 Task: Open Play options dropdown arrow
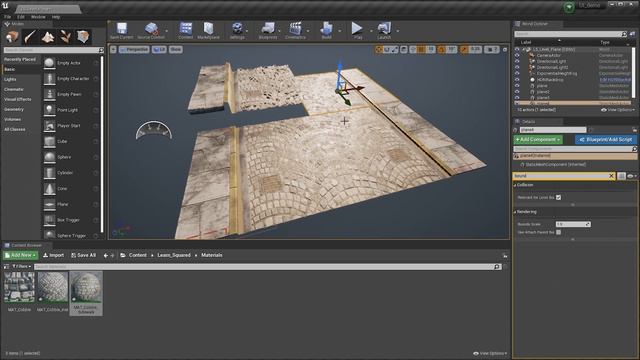371,31
